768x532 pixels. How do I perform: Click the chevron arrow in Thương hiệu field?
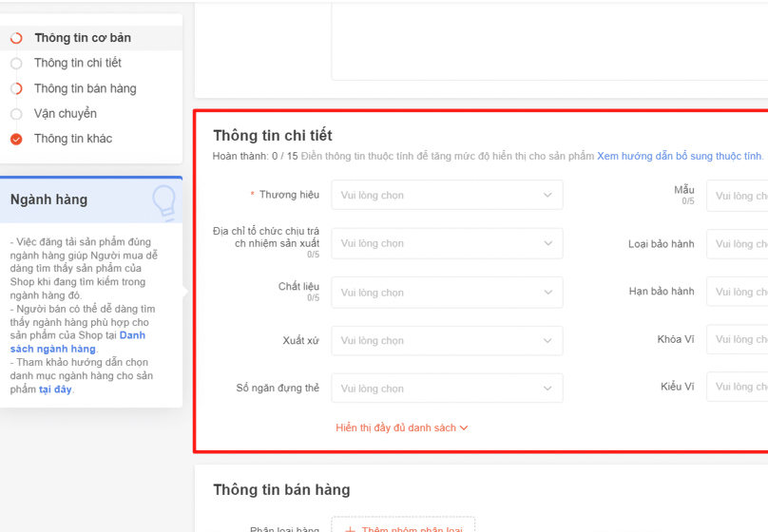click(x=547, y=196)
